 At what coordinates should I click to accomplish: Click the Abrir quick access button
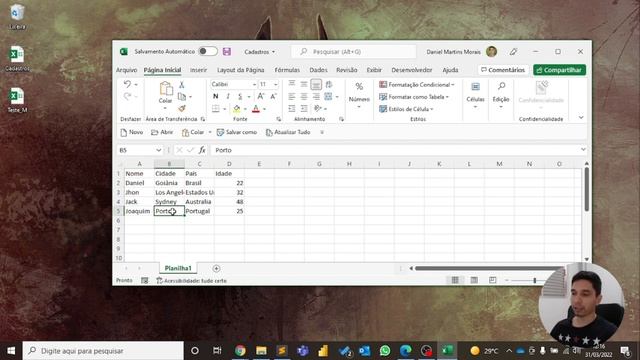[162, 132]
